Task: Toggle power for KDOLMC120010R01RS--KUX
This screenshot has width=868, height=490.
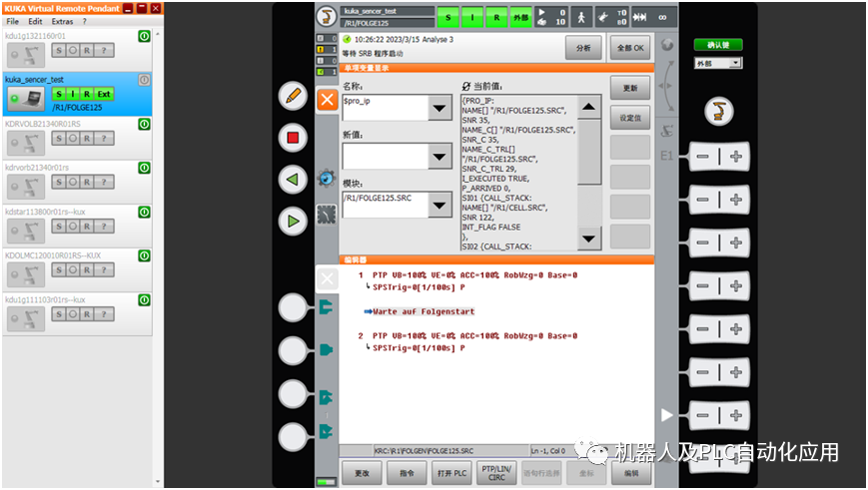Action: click(144, 255)
